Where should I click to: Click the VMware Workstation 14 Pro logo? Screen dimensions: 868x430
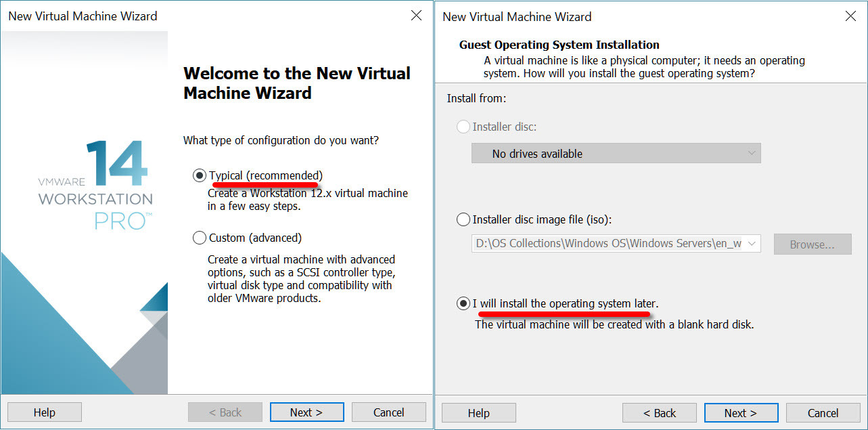(x=95, y=184)
